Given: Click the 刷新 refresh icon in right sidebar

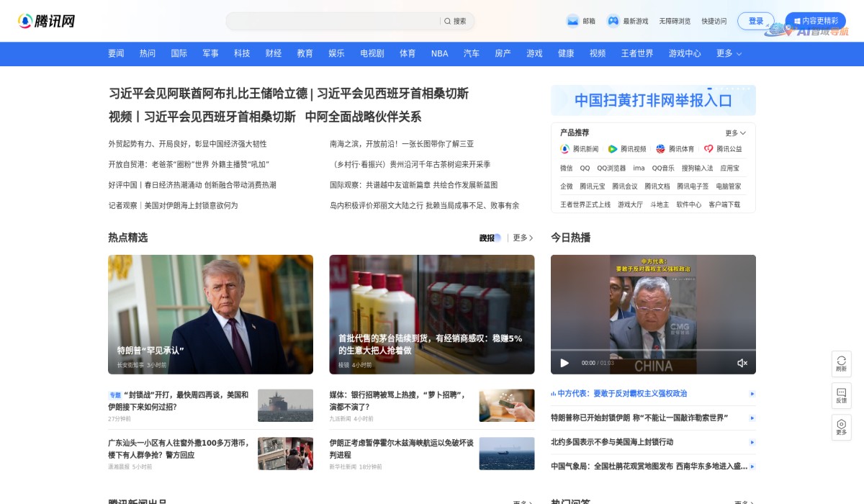Looking at the screenshot, I should point(841,361).
